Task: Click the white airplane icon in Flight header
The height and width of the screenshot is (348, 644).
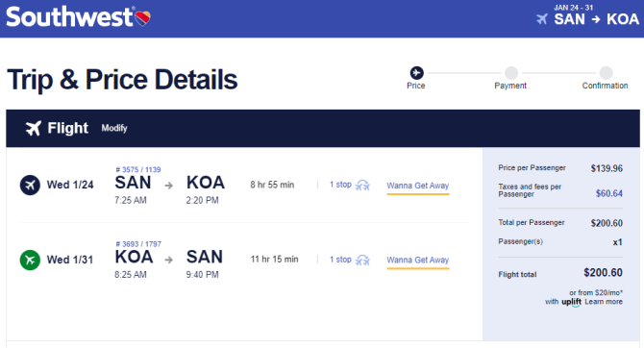Action: click(x=34, y=128)
